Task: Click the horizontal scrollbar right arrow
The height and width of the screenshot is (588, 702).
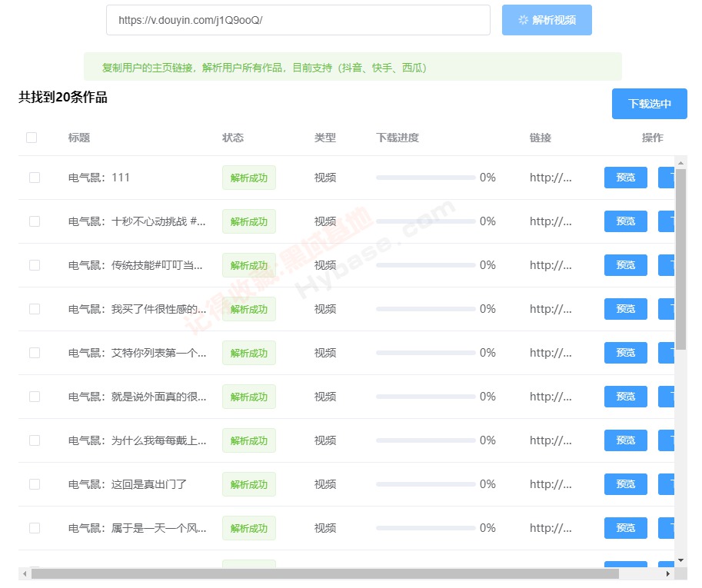Action: coord(668,573)
